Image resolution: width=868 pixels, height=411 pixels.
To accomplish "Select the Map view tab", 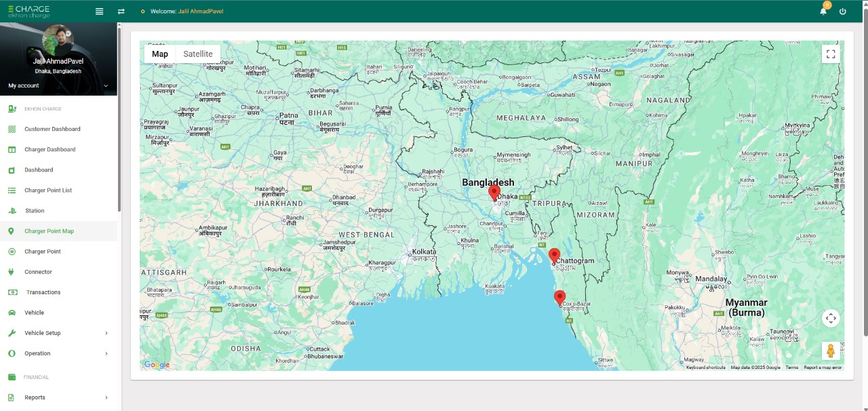I will pos(160,54).
